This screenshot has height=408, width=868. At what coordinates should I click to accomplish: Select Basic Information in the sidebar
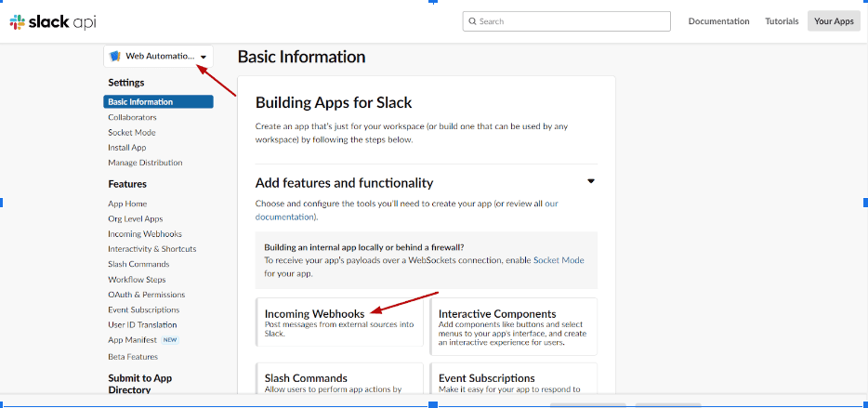click(x=158, y=102)
